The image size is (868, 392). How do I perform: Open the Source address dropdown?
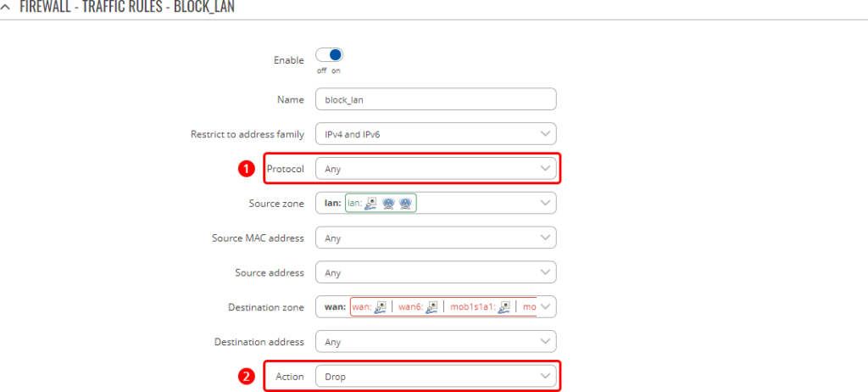pos(436,272)
